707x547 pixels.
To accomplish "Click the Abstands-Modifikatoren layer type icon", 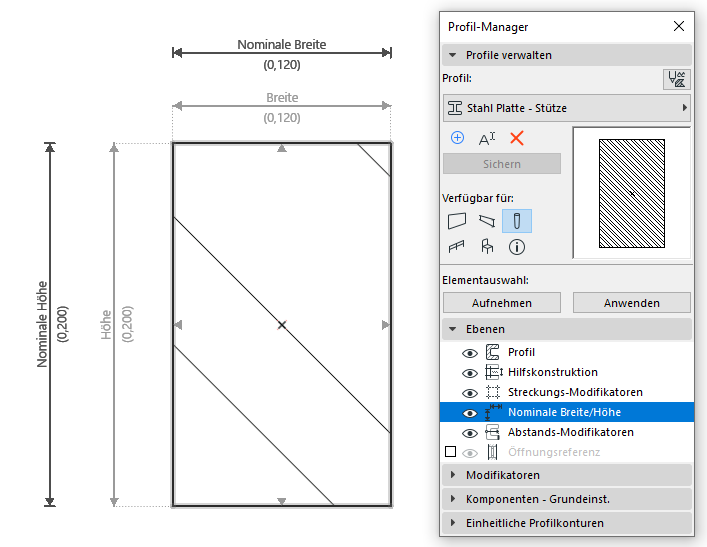I will [492, 432].
